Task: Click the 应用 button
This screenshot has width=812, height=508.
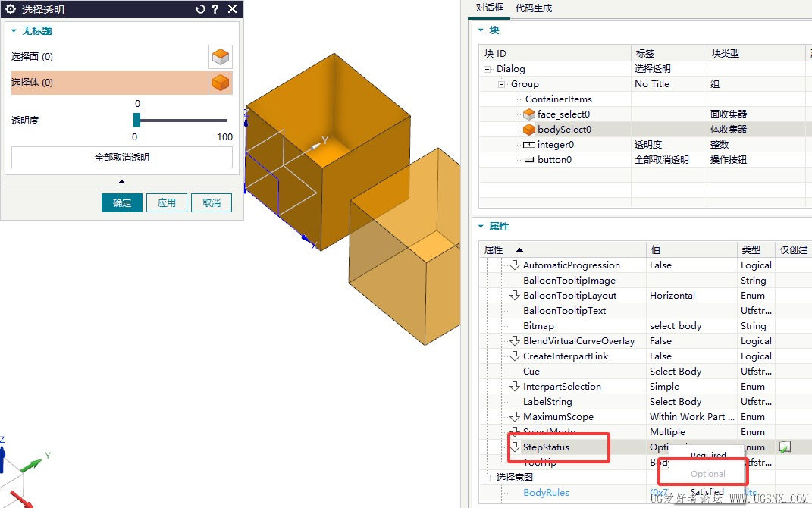Action: (166, 202)
